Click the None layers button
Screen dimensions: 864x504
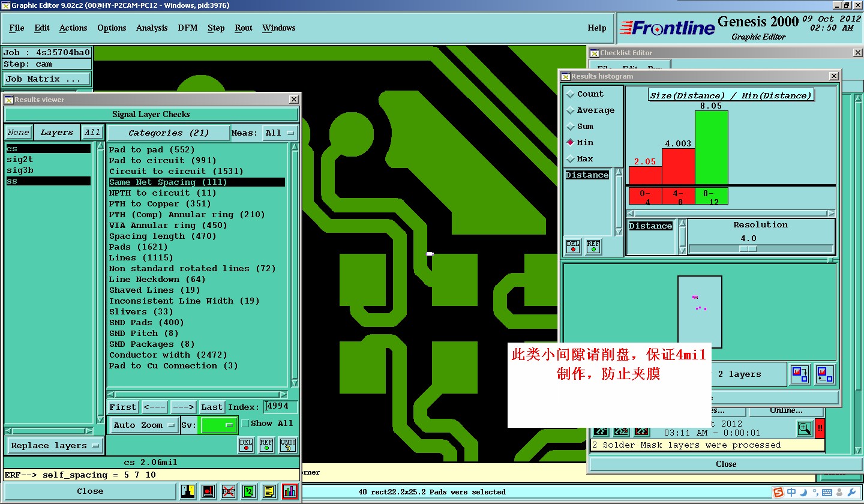[19, 133]
